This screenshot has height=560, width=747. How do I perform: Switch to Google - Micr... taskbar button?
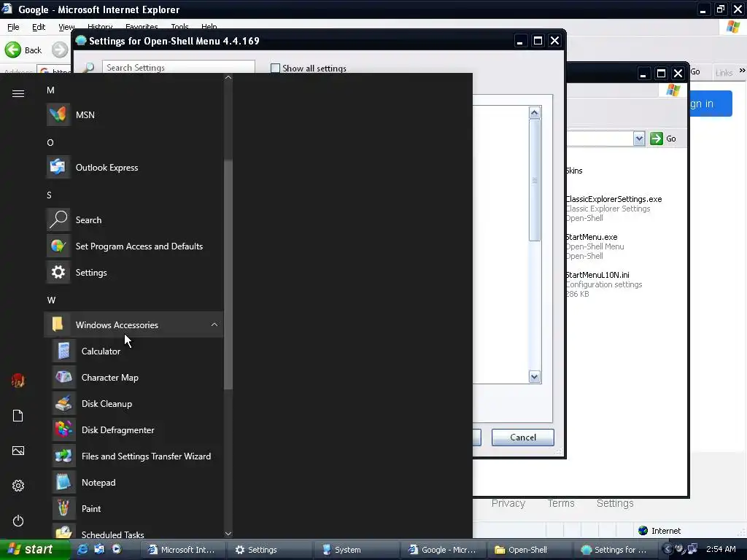444,550
